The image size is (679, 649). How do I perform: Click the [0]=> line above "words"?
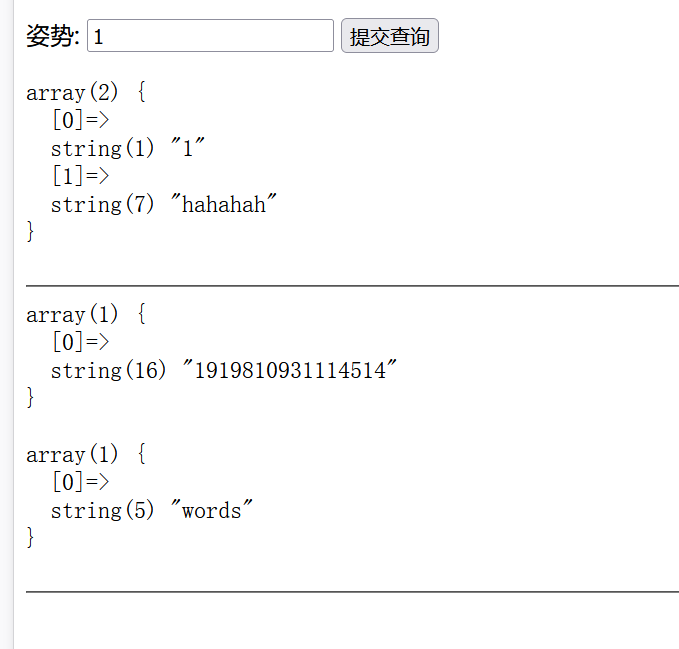click(81, 482)
